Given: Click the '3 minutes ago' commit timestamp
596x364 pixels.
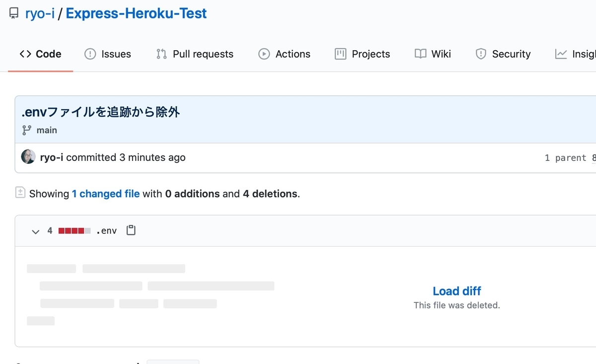Looking at the screenshot, I should pos(152,157).
